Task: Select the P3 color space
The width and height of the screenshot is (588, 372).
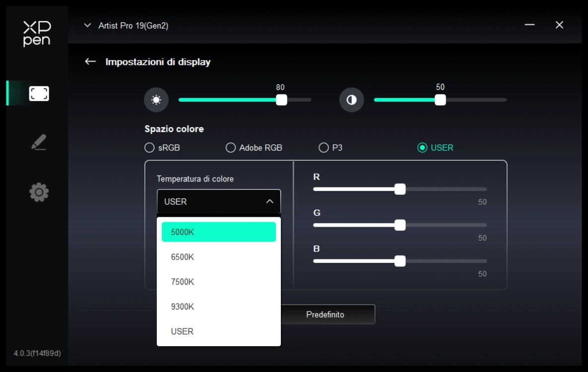Action: 324,148
